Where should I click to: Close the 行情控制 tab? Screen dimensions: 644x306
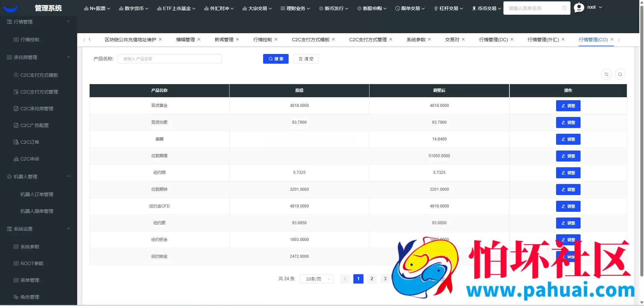(x=276, y=39)
